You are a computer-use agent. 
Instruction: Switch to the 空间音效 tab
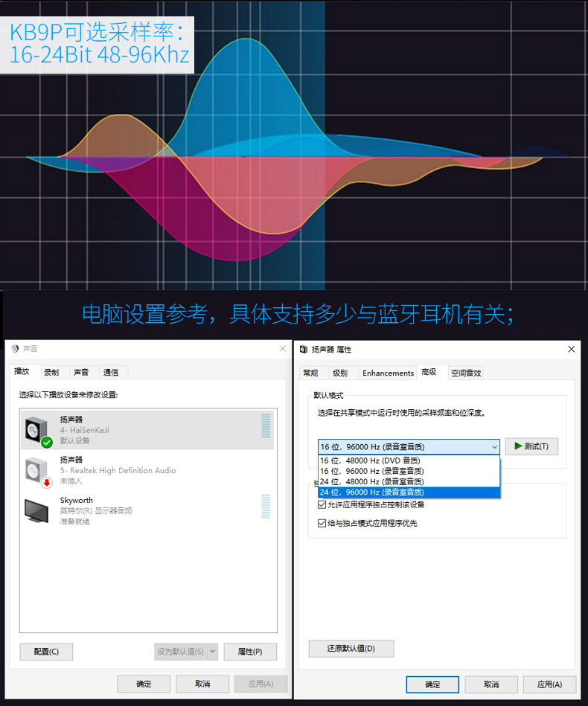466,373
